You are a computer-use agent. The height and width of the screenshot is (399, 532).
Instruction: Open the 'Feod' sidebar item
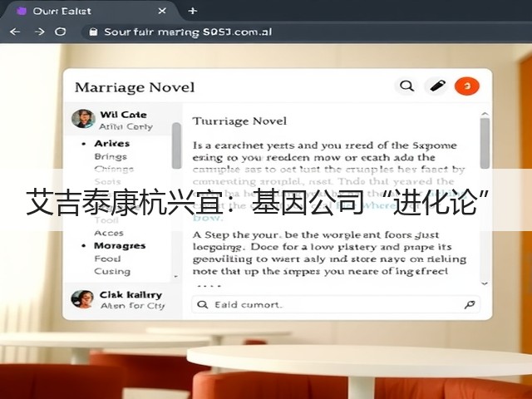(x=107, y=259)
